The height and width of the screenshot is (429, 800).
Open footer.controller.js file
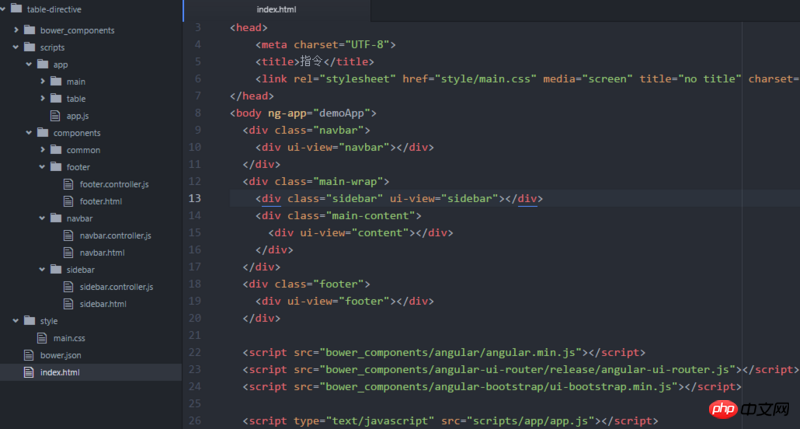(114, 184)
